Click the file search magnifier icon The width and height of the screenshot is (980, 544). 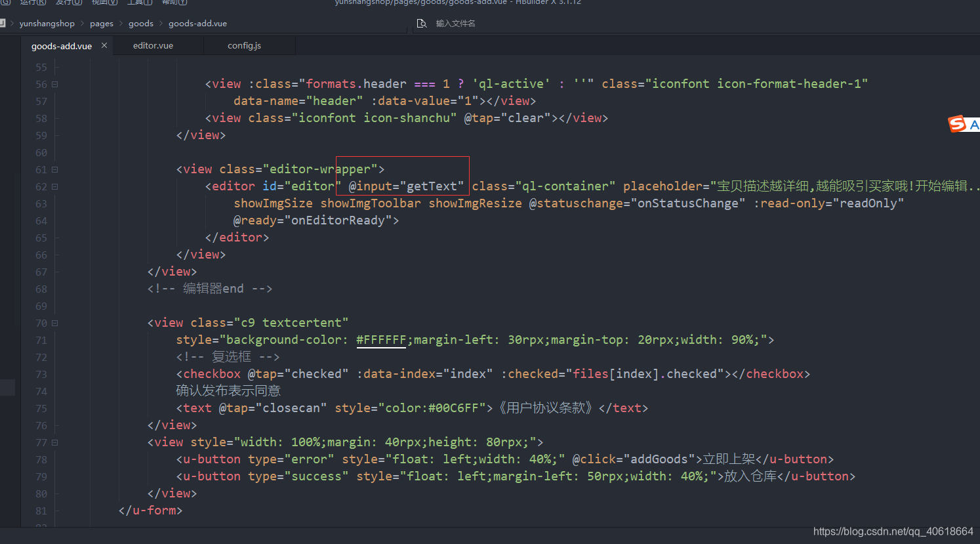coord(422,24)
